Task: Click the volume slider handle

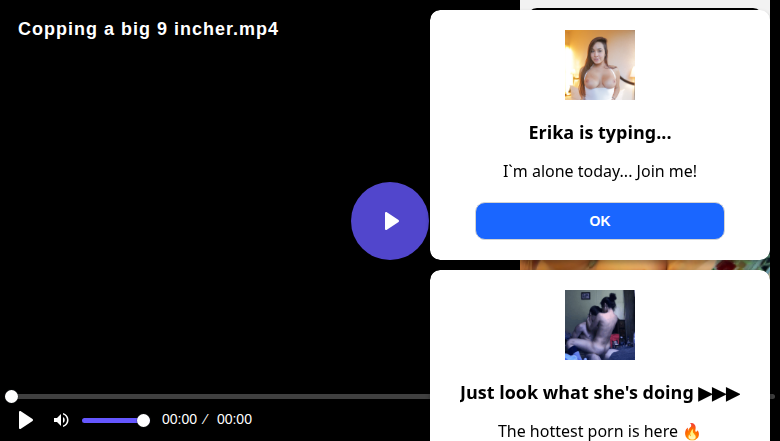Action: [x=143, y=420]
